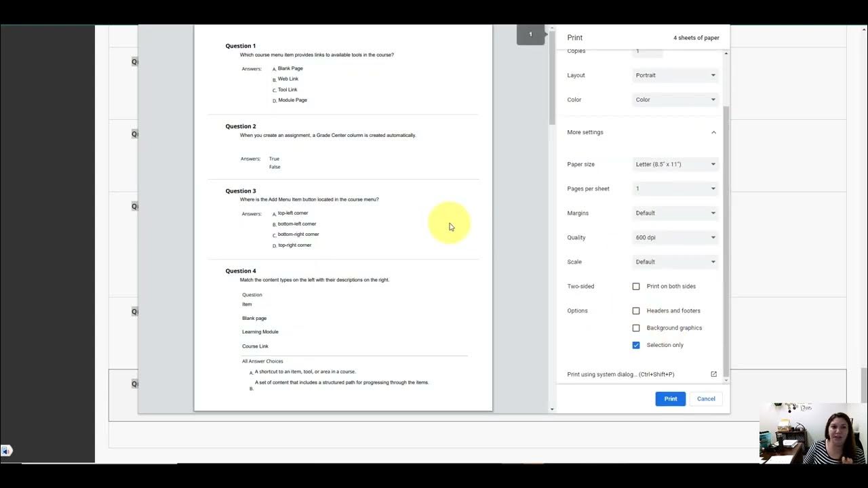Click the settings panel scroll up arrow
The image size is (868, 488).
pyautogui.click(x=726, y=53)
